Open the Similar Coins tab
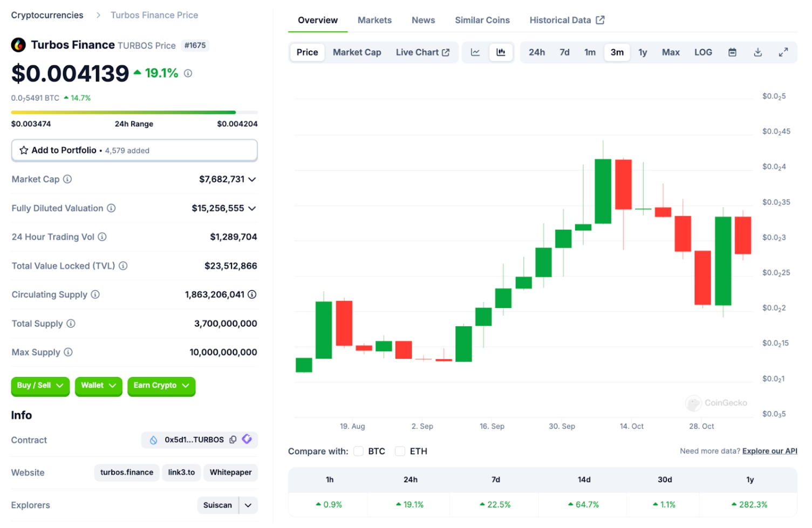The height and width of the screenshot is (528, 812). click(482, 20)
